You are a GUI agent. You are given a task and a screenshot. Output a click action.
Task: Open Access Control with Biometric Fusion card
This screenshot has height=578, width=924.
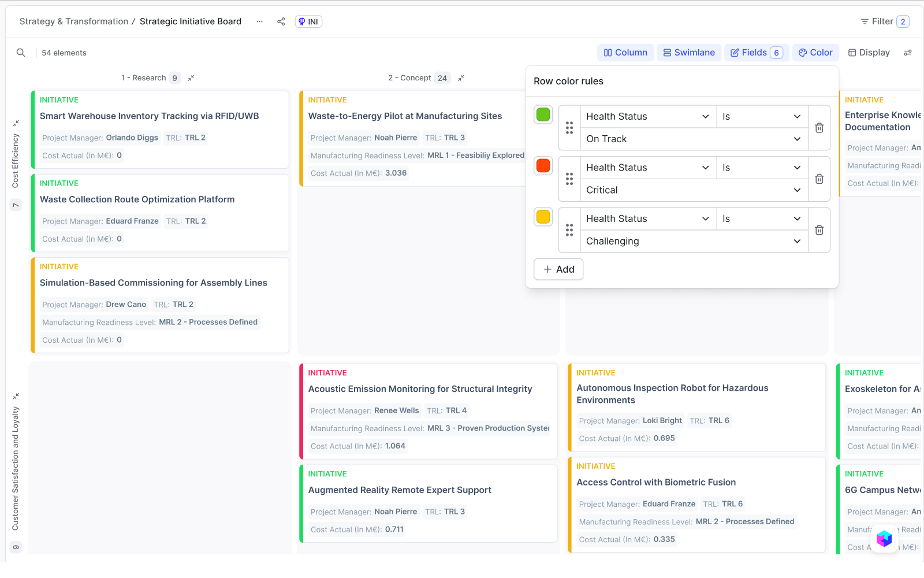click(x=696, y=505)
